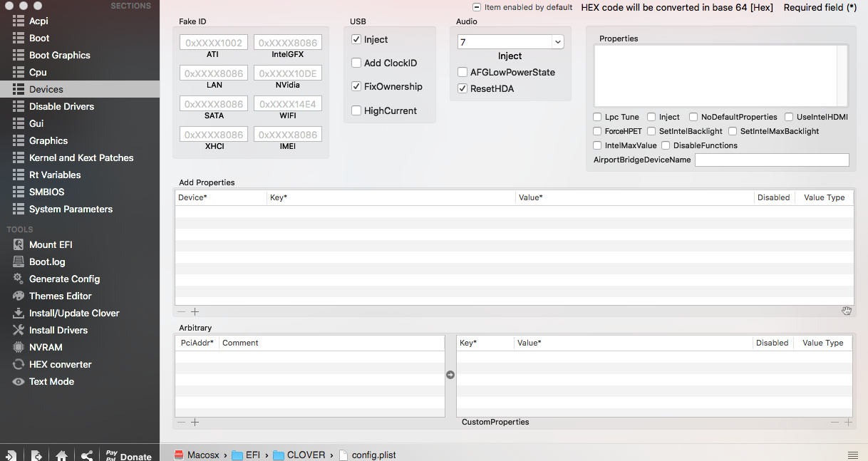Viewport: 868px width, 461px height.
Task: Enable the Add ClockID checkbox
Action: (356, 63)
